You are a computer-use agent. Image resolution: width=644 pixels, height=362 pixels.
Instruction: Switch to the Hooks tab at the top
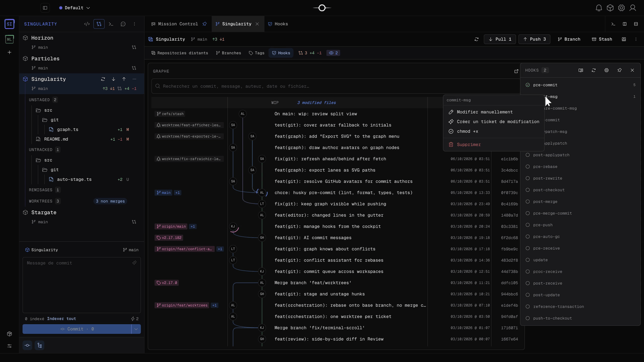[x=278, y=24]
